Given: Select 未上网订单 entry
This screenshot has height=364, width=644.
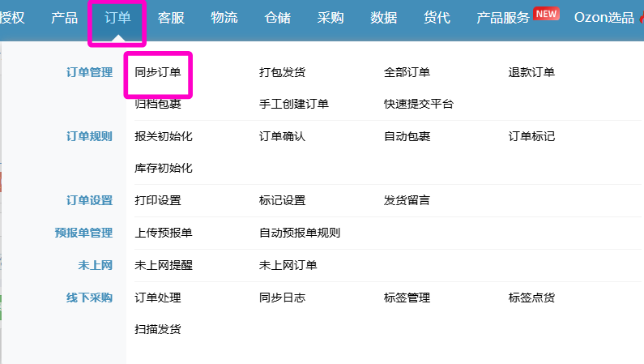Looking at the screenshot, I should pos(288,265).
